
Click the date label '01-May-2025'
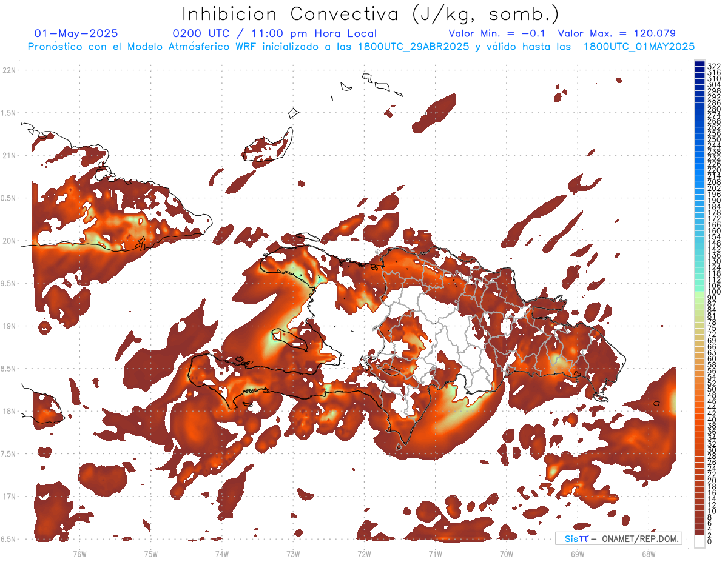(76, 33)
